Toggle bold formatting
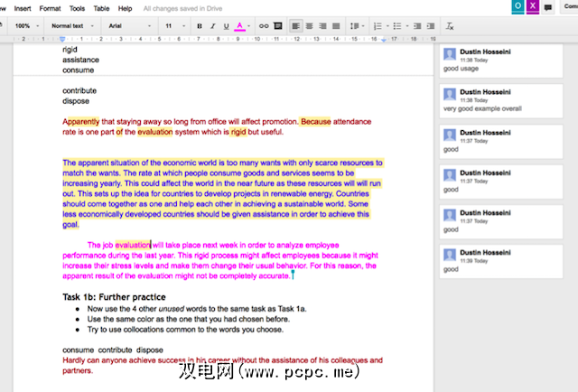The width and height of the screenshot is (578, 392). [x=200, y=26]
